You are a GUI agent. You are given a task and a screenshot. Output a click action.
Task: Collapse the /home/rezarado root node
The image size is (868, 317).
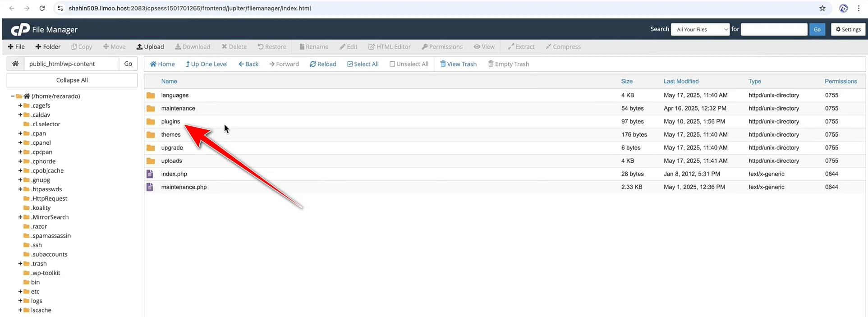coord(13,96)
